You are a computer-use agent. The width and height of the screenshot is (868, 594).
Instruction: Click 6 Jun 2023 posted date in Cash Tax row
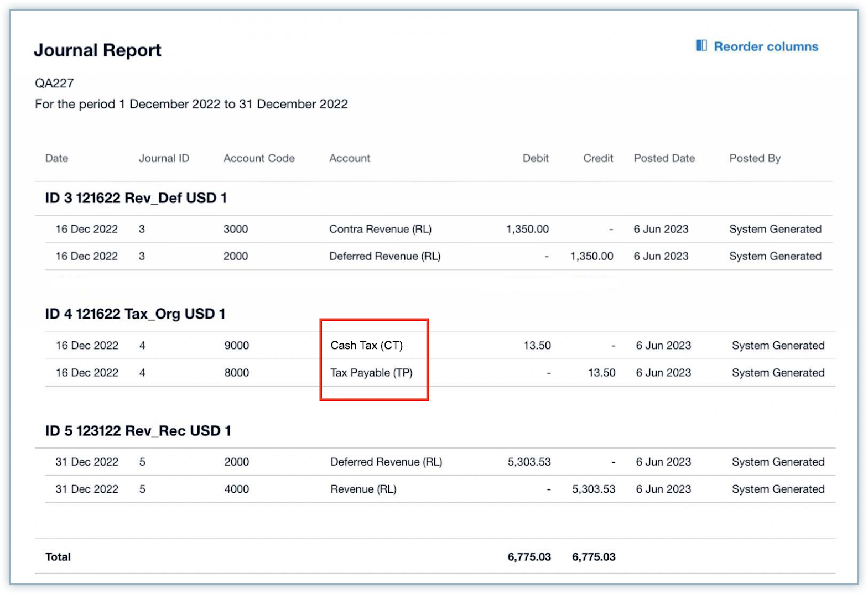tap(663, 346)
